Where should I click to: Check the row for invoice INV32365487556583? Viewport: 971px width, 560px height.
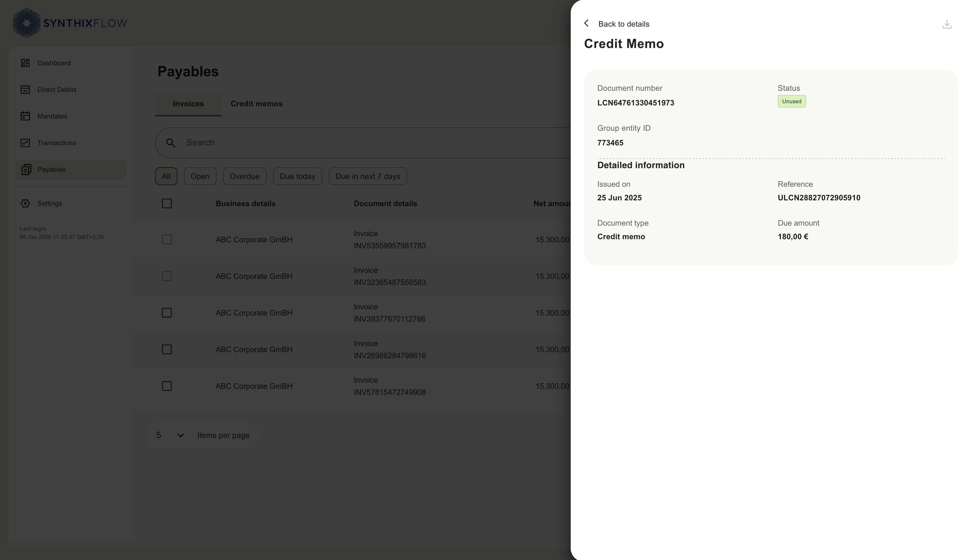pyautogui.click(x=167, y=276)
